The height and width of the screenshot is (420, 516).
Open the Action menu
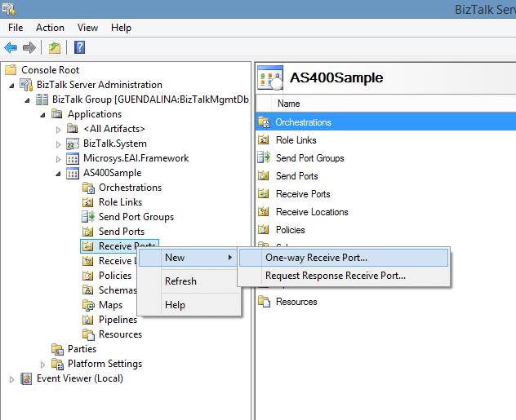50,28
